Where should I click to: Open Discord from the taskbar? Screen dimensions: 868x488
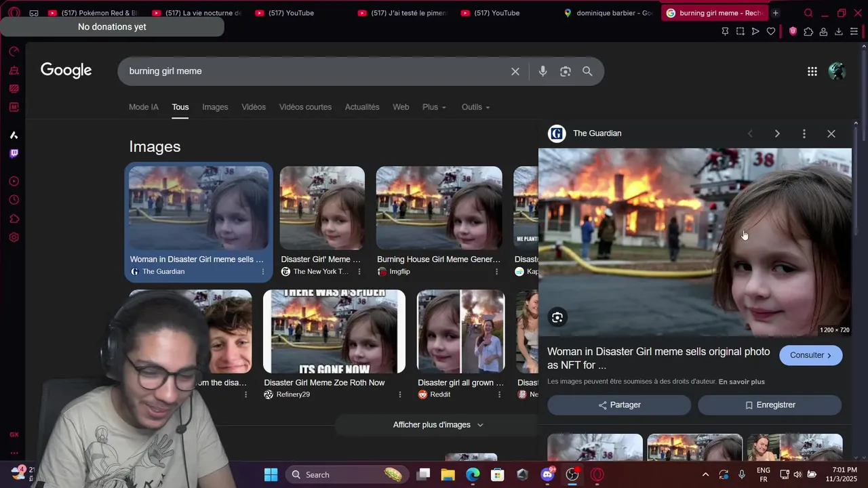click(x=548, y=474)
